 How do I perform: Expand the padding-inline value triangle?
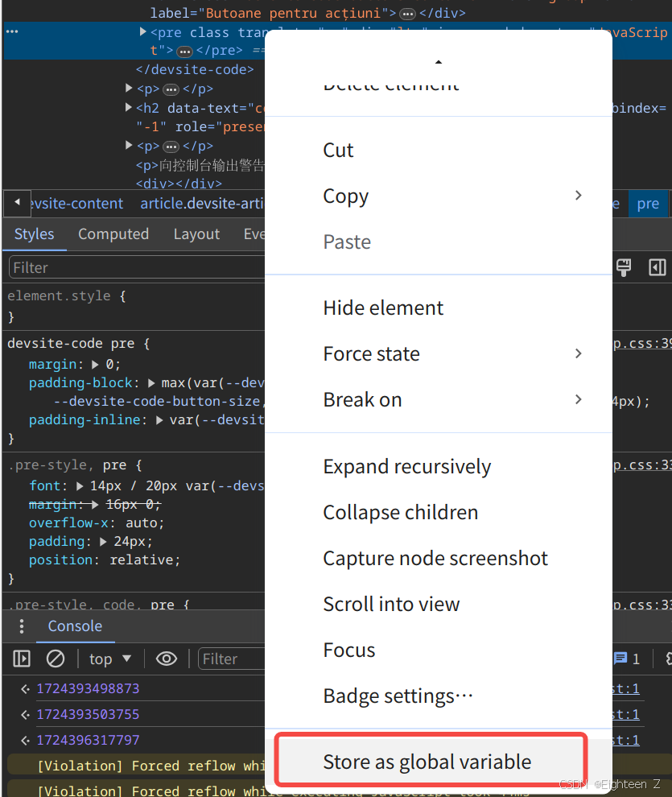point(159,420)
